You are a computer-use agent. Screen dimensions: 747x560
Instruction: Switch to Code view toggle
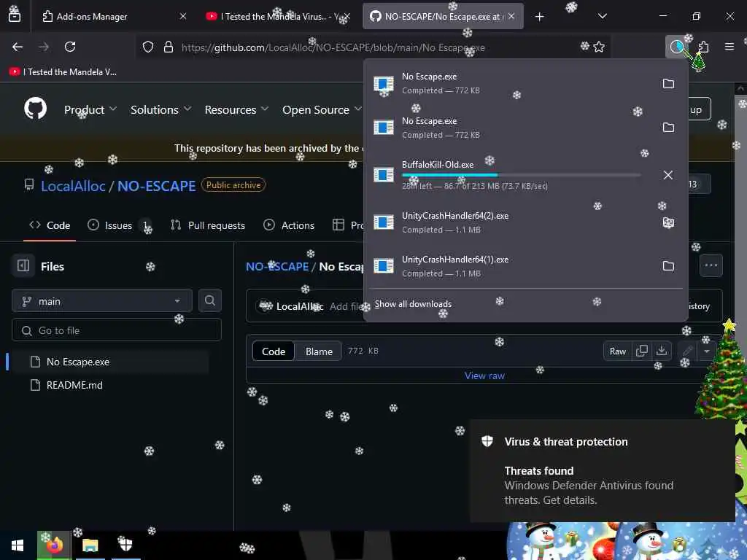[274, 351]
